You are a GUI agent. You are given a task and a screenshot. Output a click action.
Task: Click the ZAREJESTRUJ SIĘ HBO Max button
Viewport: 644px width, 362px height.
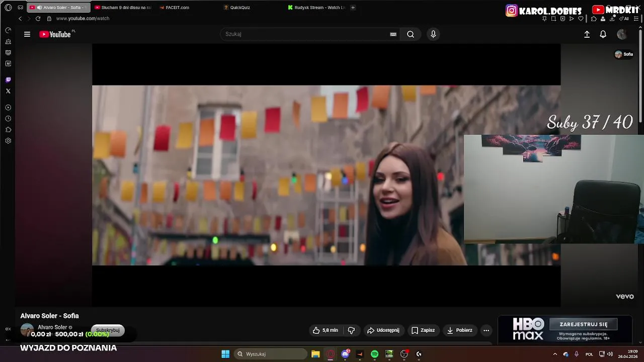[x=584, y=324]
